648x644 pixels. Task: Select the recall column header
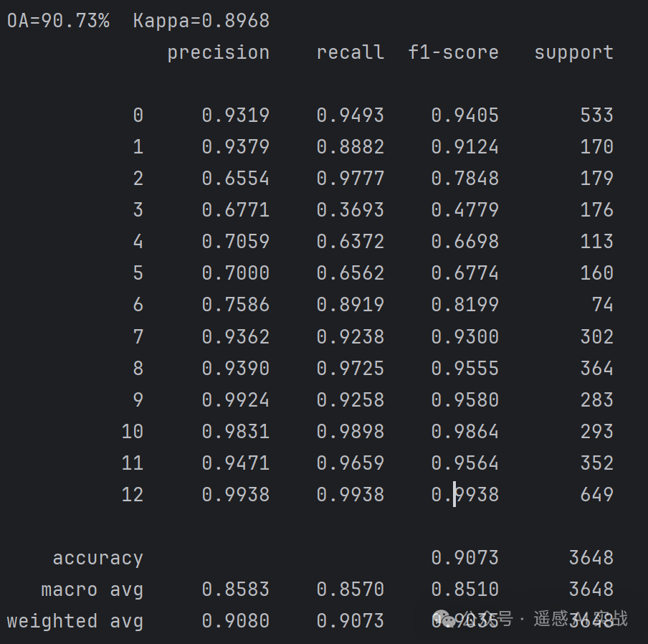pyautogui.click(x=351, y=52)
